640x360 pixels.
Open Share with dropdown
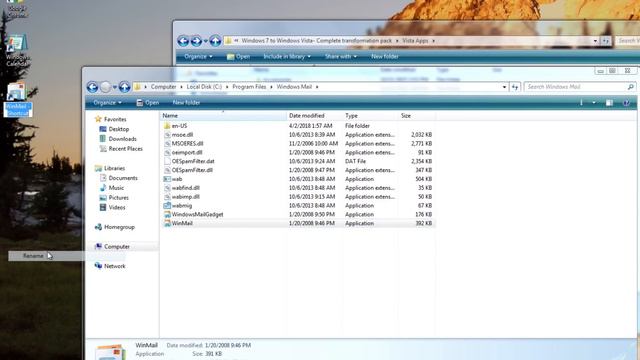341,56
